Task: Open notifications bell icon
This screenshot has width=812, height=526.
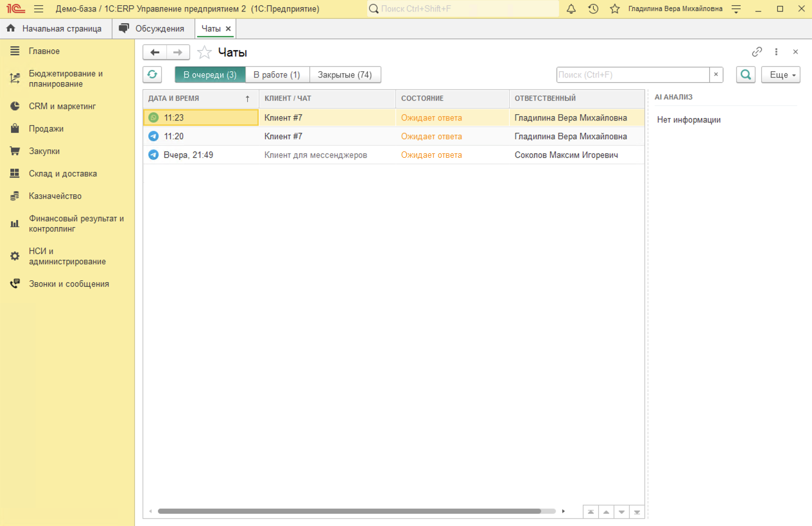Action: [571, 9]
